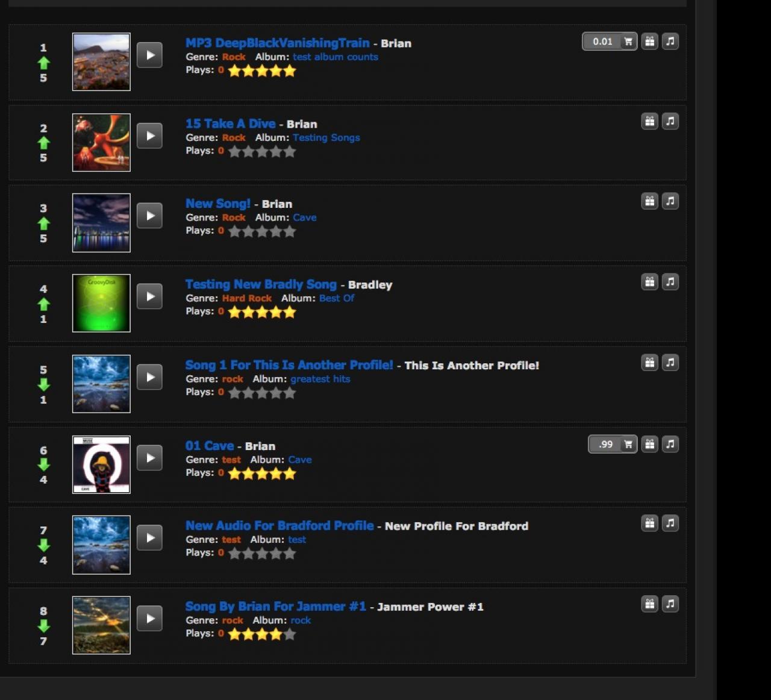The width and height of the screenshot is (771, 700).
Task: Add MP3 DeepBlackVanishingTrain to cart for 0.01
Action: [610, 42]
